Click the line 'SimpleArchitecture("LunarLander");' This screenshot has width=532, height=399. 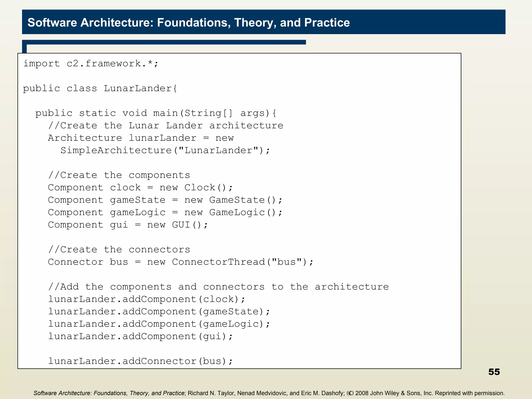point(165,151)
